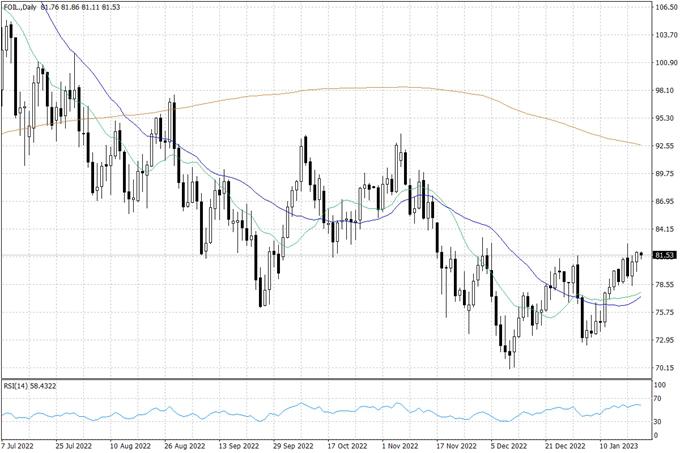
Task: Select the 1 Nov 2022 date marker
Action: coord(402,446)
